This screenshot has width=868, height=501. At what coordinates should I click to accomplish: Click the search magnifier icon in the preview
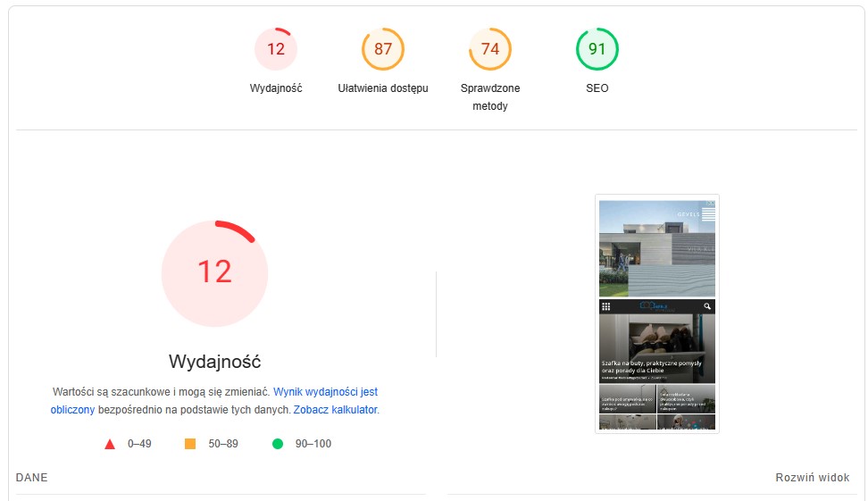pyautogui.click(x=707, y=306)
